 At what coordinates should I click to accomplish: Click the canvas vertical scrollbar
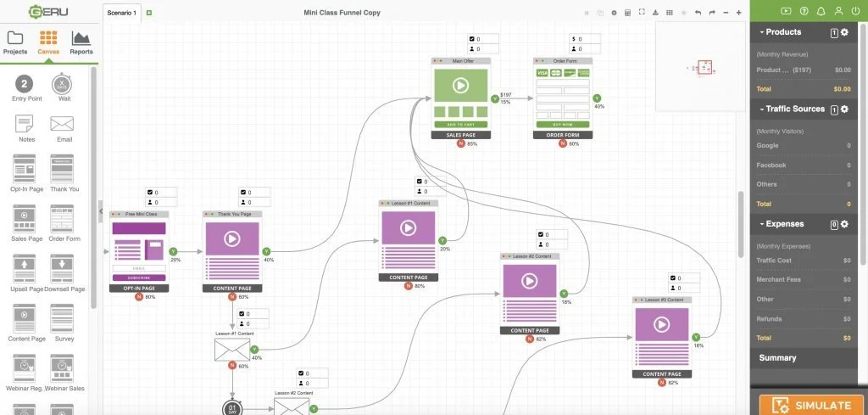tap(741, 224)
